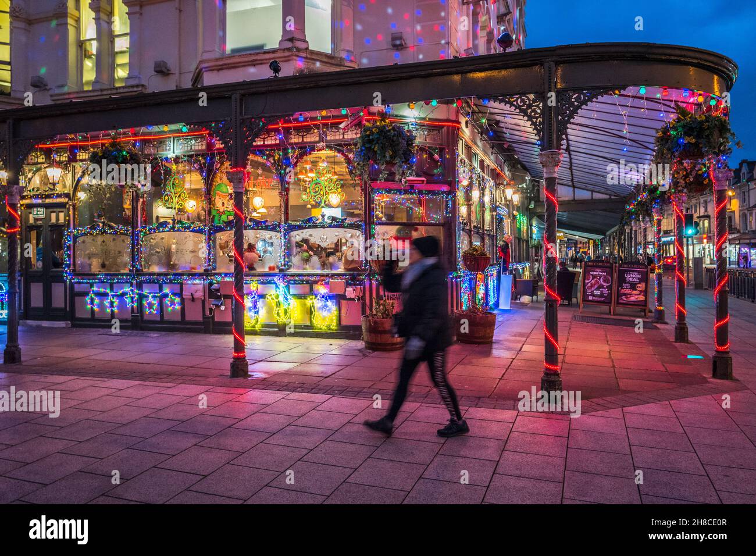Click the alamy logo in the bottom bar
756x556 pixels.
59,529
